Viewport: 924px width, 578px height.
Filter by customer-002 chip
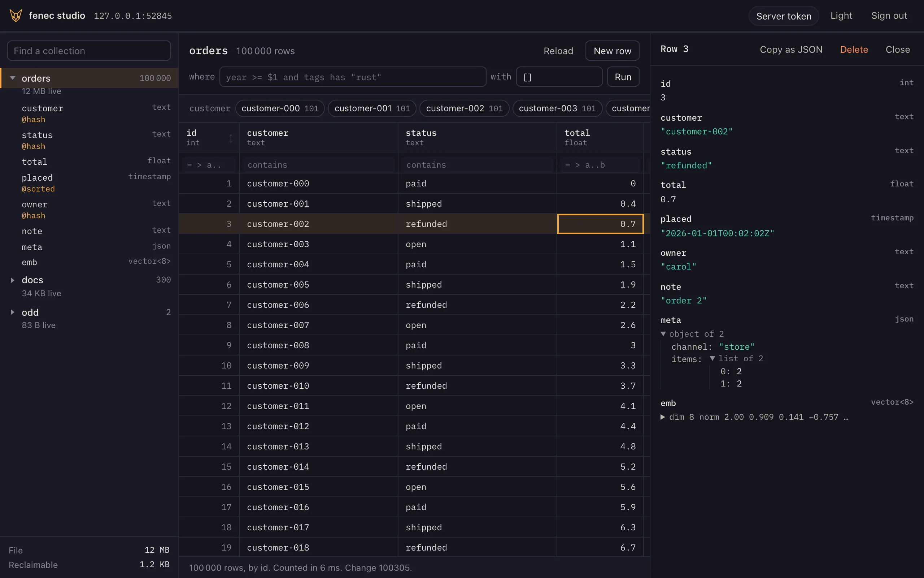[x=464, y=109]
